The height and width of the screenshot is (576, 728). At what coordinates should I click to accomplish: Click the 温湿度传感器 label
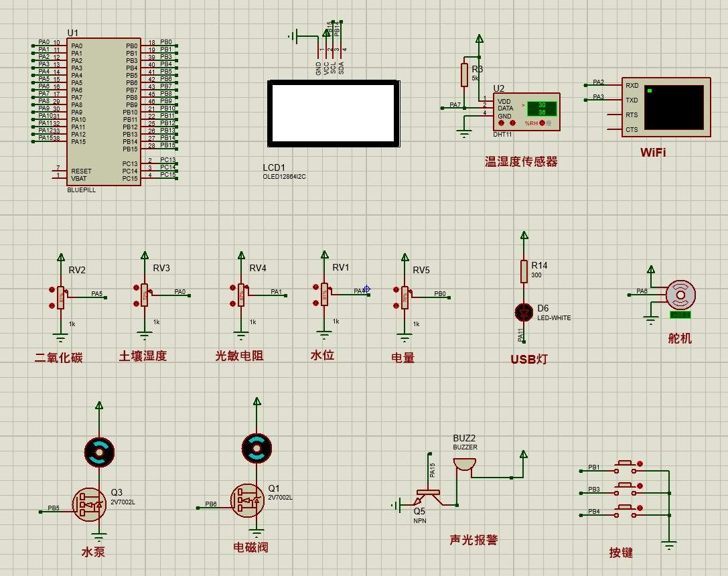pos(521,161)
